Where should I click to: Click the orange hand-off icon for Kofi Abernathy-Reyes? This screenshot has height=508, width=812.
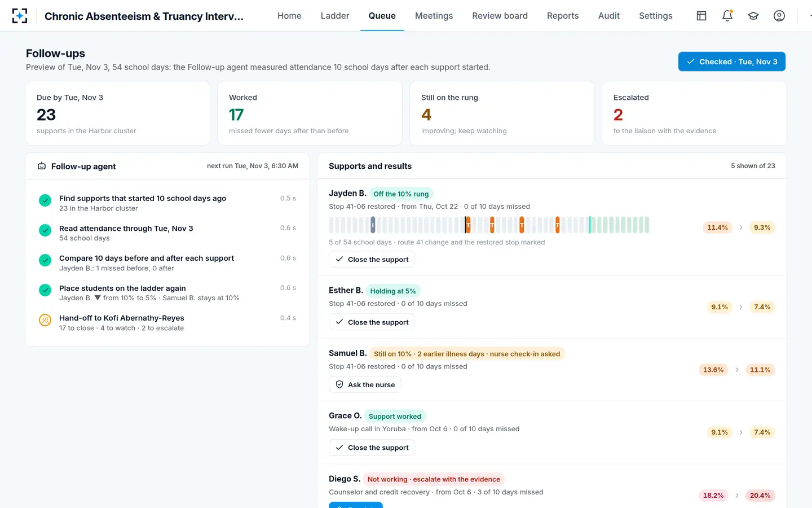[45, 320]
